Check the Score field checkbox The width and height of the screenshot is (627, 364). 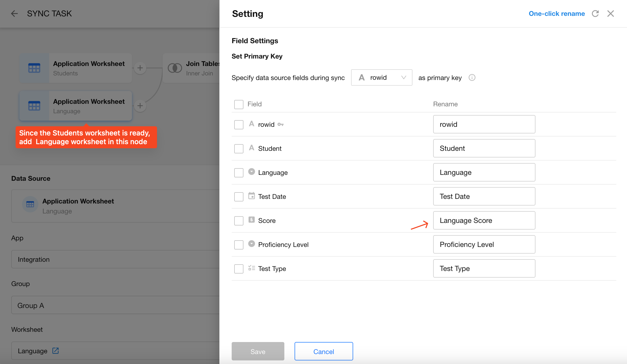tap(239, 221)
